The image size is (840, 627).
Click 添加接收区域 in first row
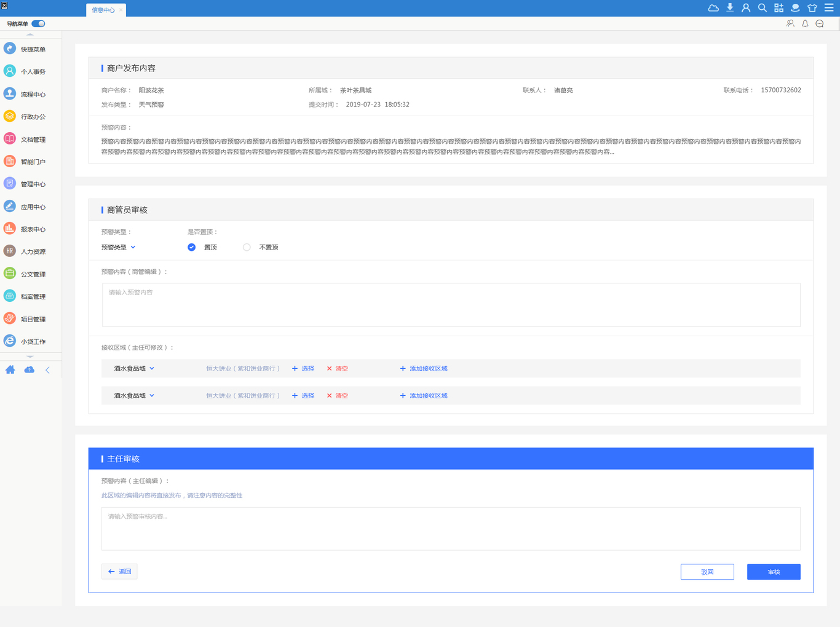[424, 368]
